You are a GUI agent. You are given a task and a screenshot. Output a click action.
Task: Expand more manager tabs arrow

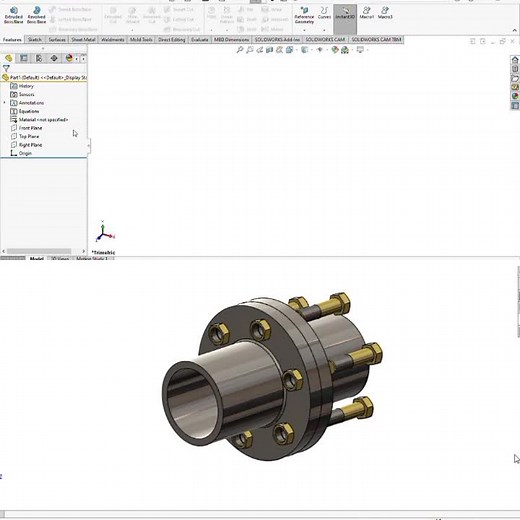(83, 59)
